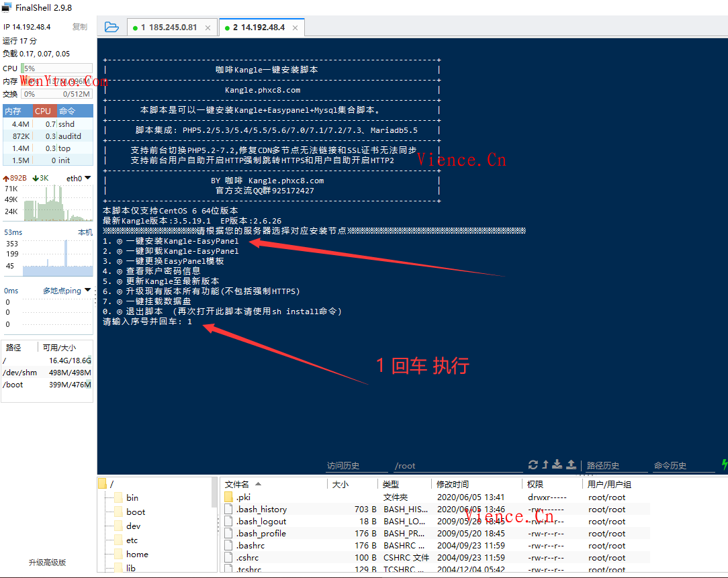This screenshot has height=578, width=728.
Task: Select the auditd process row
Action: 48,136
